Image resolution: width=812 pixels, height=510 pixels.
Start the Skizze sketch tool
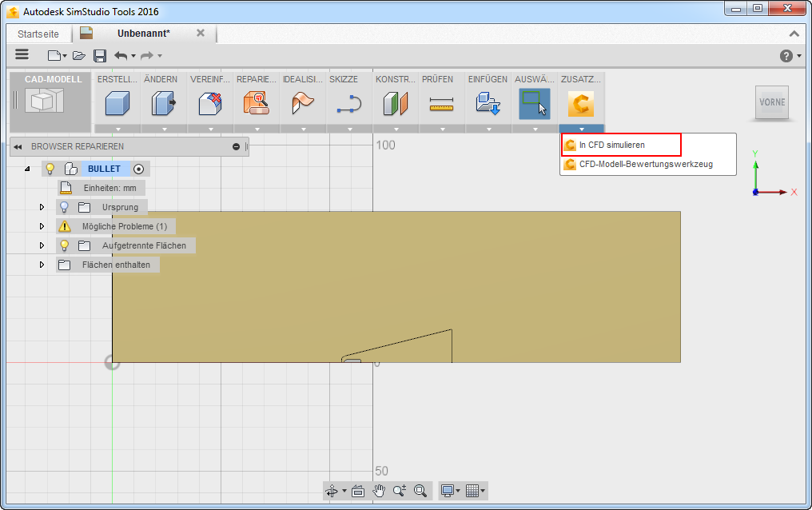point(349,103)
